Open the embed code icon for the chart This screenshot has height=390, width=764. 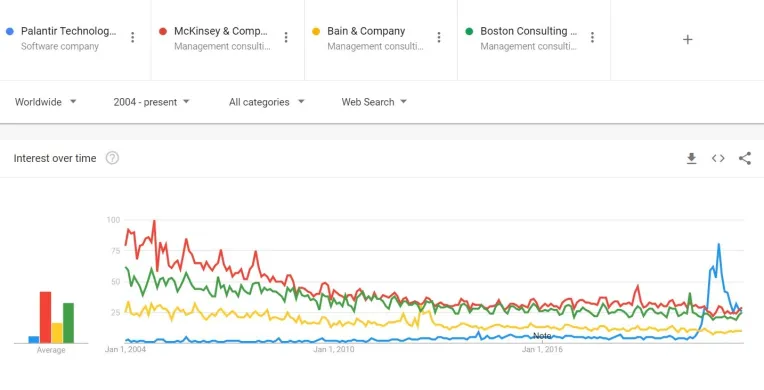click(x=718, y=158)
